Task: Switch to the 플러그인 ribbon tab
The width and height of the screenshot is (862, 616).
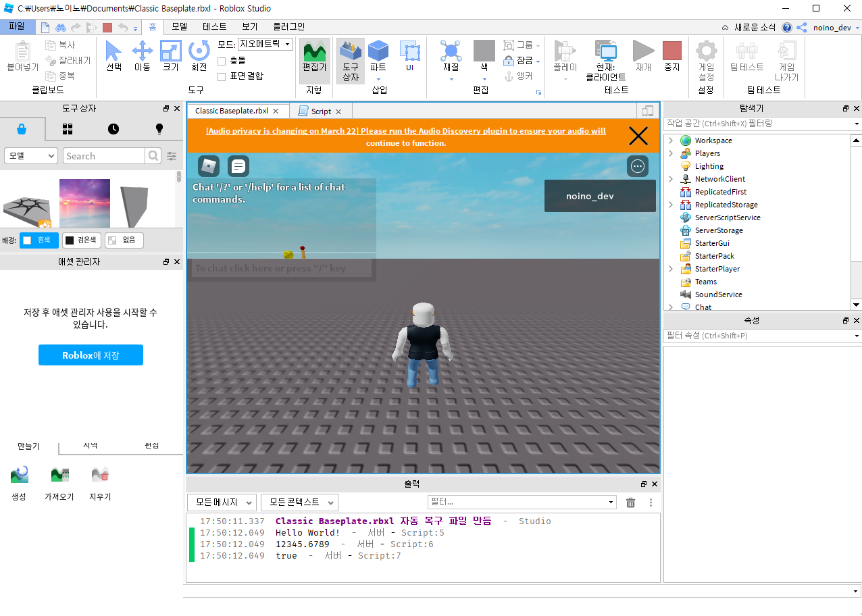Action: click(x=288, y=27)
